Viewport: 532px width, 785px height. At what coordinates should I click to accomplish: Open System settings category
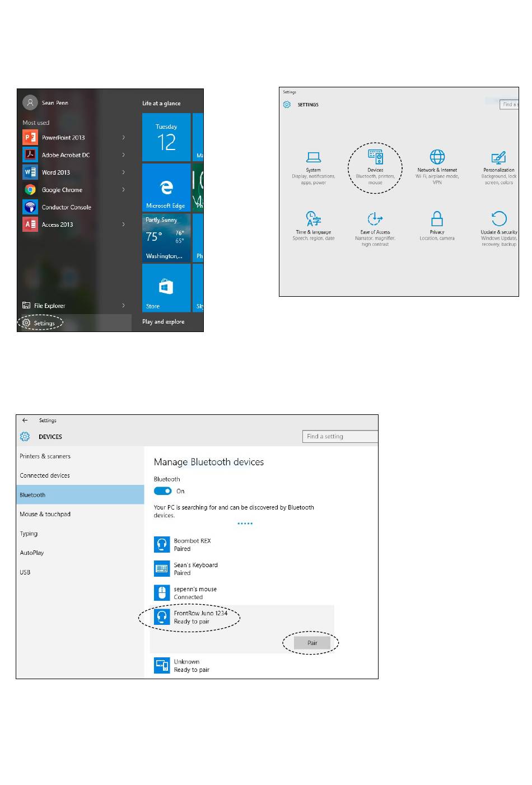[x=314, y=167]
